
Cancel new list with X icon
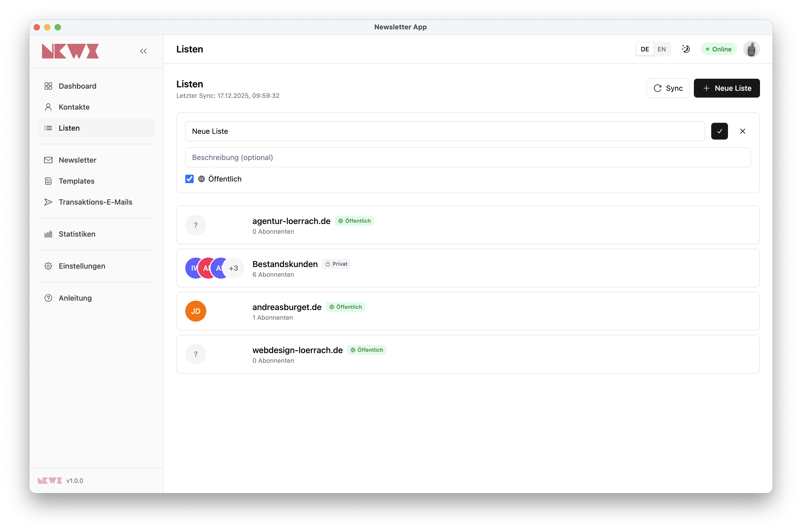coord(743,131)
